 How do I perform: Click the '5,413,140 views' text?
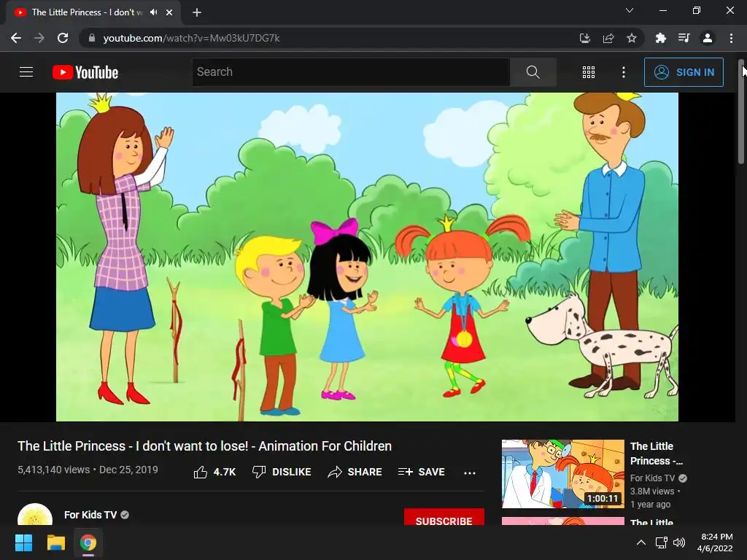point(54,470)
